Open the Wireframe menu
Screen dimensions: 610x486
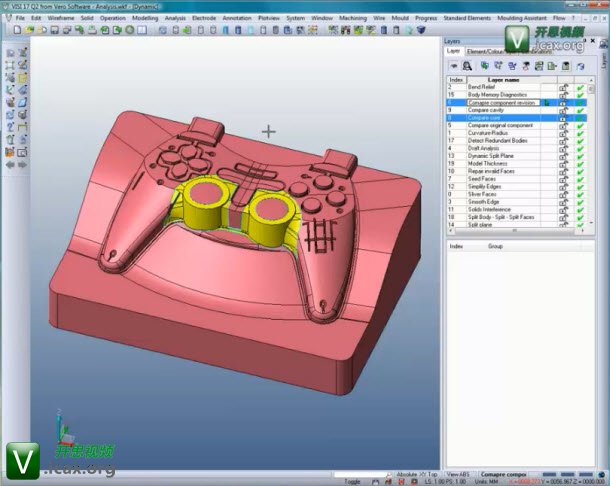tap(61, 18)
